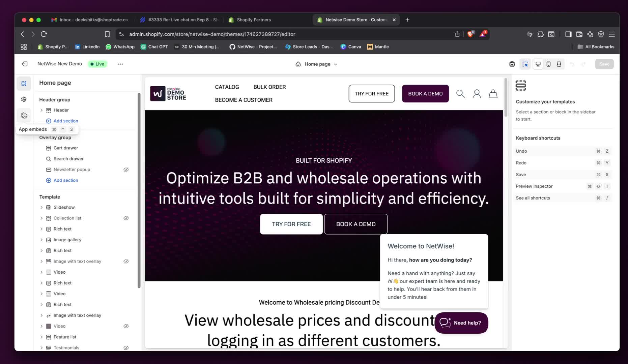Expand the Image gallery section
The image size is (628, 364).
coord(41,240)
